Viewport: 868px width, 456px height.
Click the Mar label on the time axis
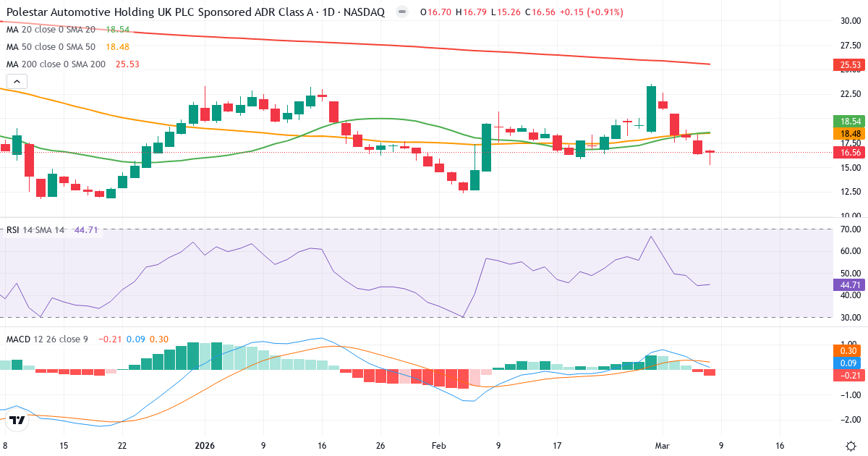[x=663, y=447]
